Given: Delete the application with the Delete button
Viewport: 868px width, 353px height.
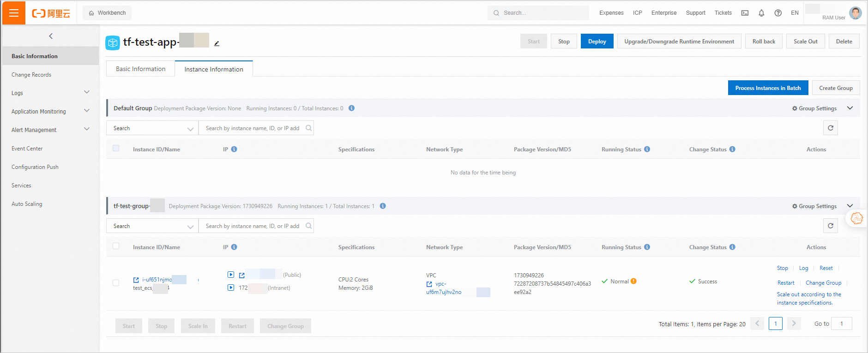Looking at the screenshot, I should tap(844, 41).
